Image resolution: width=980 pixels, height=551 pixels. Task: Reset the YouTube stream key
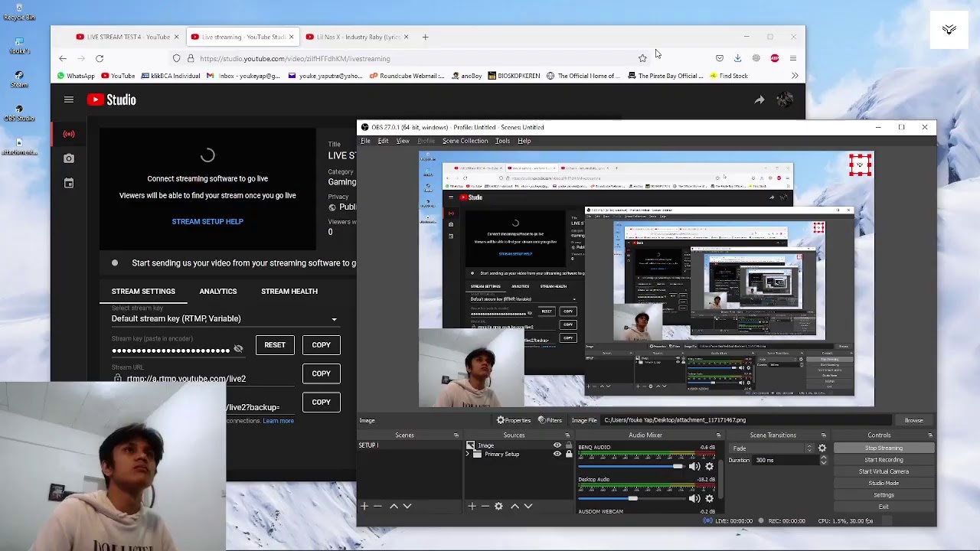tap(275, 345)
